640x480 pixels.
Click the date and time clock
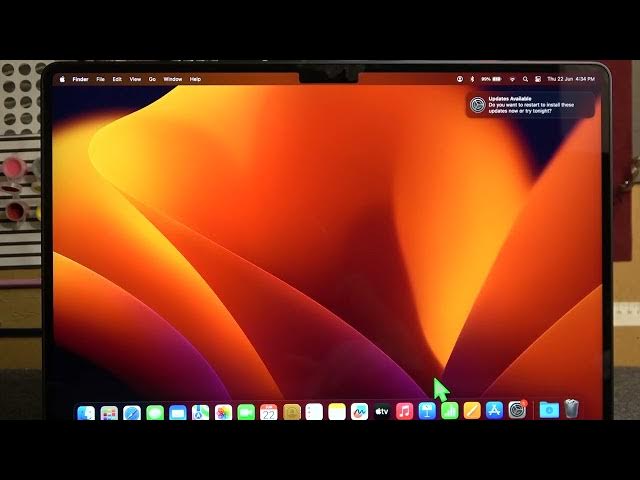click(571, 79)
